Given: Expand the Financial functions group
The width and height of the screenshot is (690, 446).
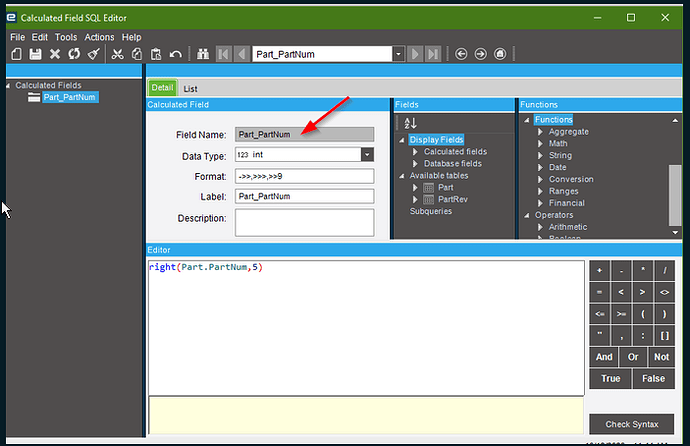Looking at the screenshot, I should [540, 203].
